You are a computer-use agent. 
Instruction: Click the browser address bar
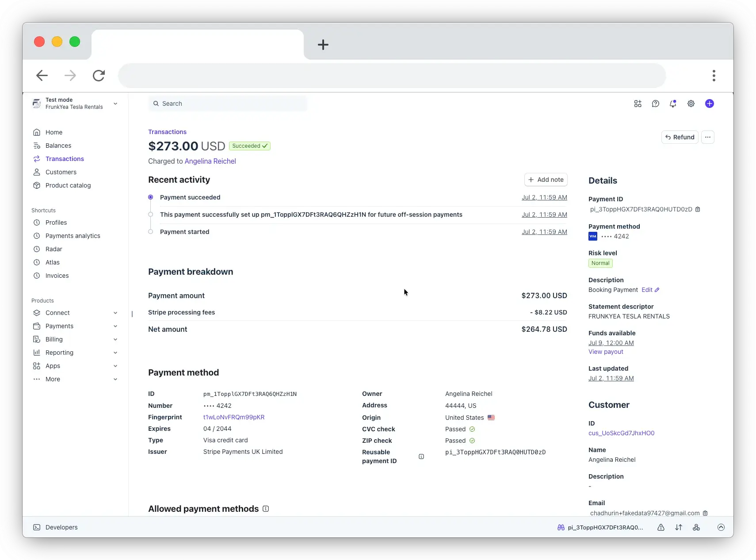[392, 76]
